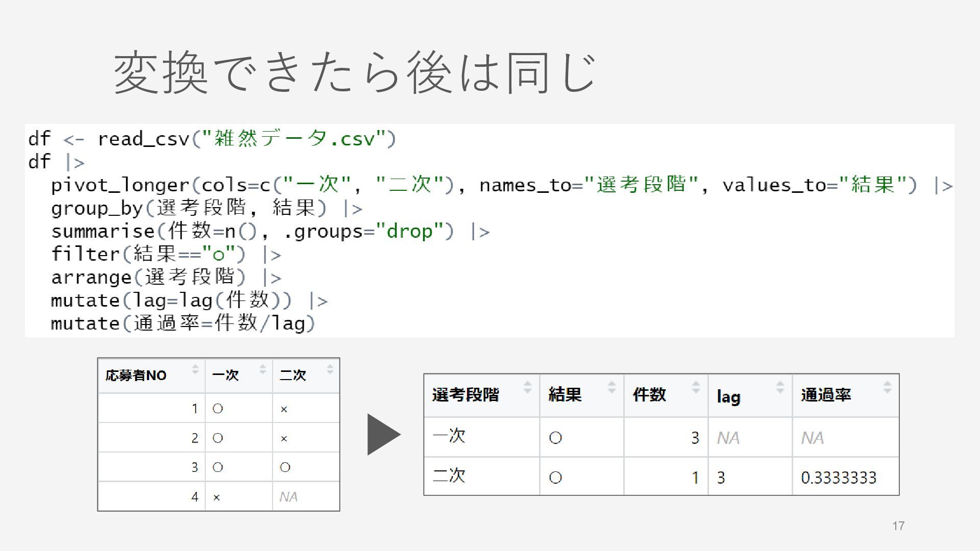Click the ○ in applicant 3 二次 cell
Screen dimensions: 980x551
point(285,467)
